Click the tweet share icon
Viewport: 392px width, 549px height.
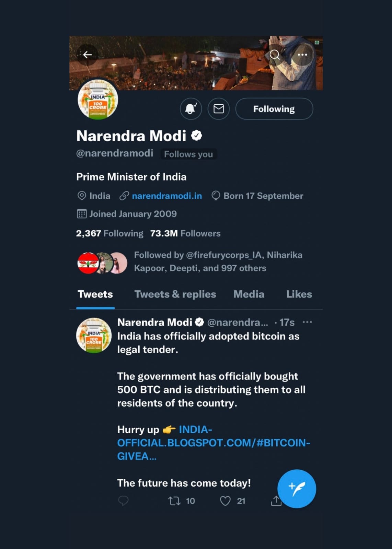click(275, 501)
